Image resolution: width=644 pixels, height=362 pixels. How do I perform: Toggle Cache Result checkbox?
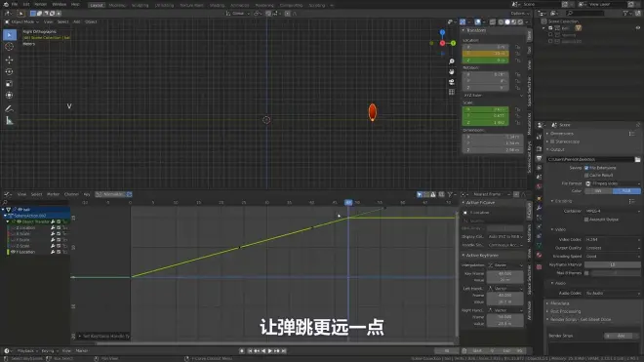pyautogui.click(x=586, y=175)
